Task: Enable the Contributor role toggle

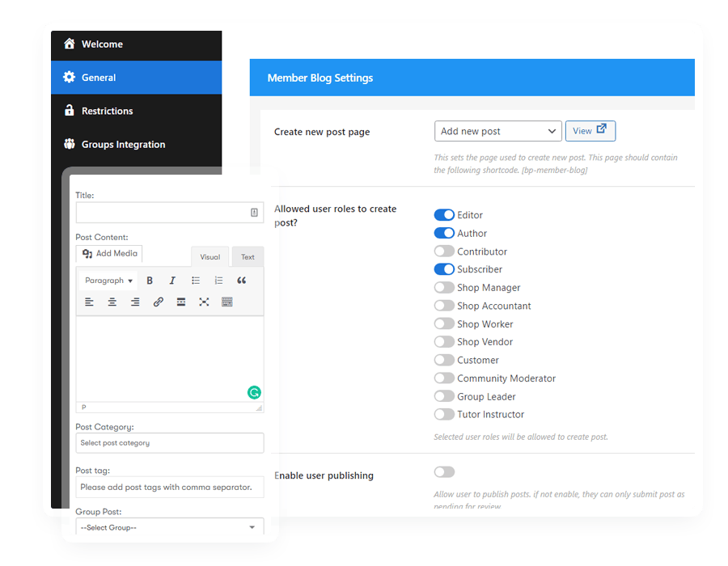Action: (x=444, y=251)
